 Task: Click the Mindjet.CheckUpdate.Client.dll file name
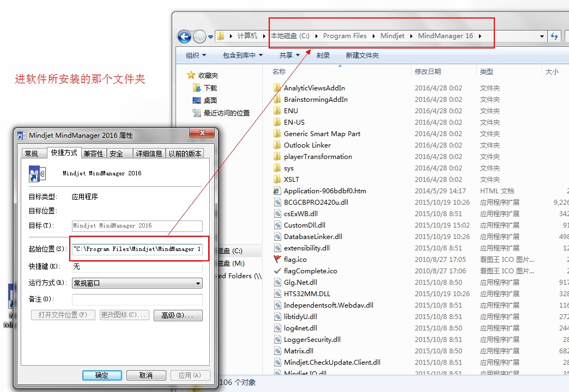pos(332,362)
